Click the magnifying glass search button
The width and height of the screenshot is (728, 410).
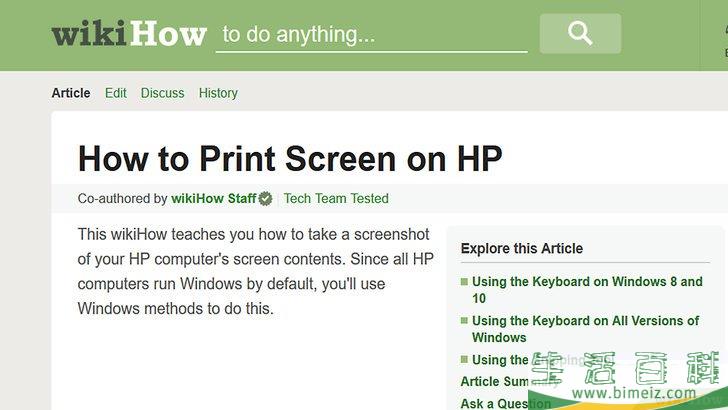[x=580, y=34]
